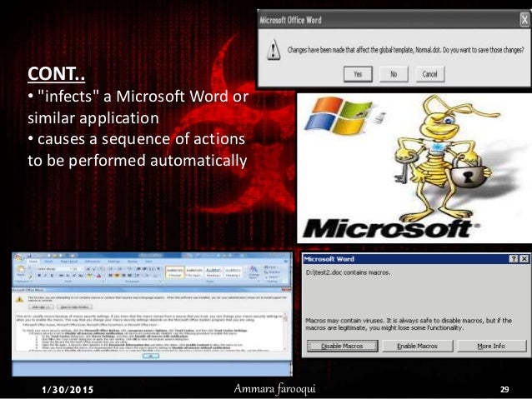Select the Heading 2 style thumbnail
The height and width of the screenshot is (399, 532).
[x=233, y=272]
